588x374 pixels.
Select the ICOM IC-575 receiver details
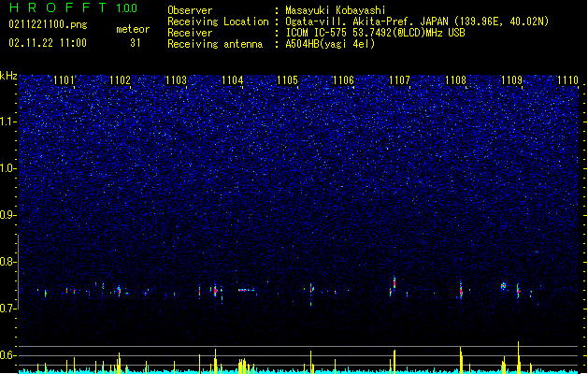375,33
